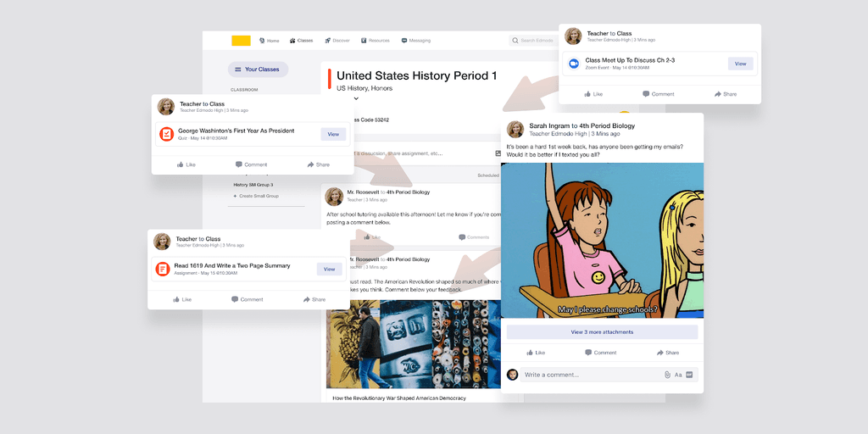Click the Class Code 53242 text

[x=371, y=120]
